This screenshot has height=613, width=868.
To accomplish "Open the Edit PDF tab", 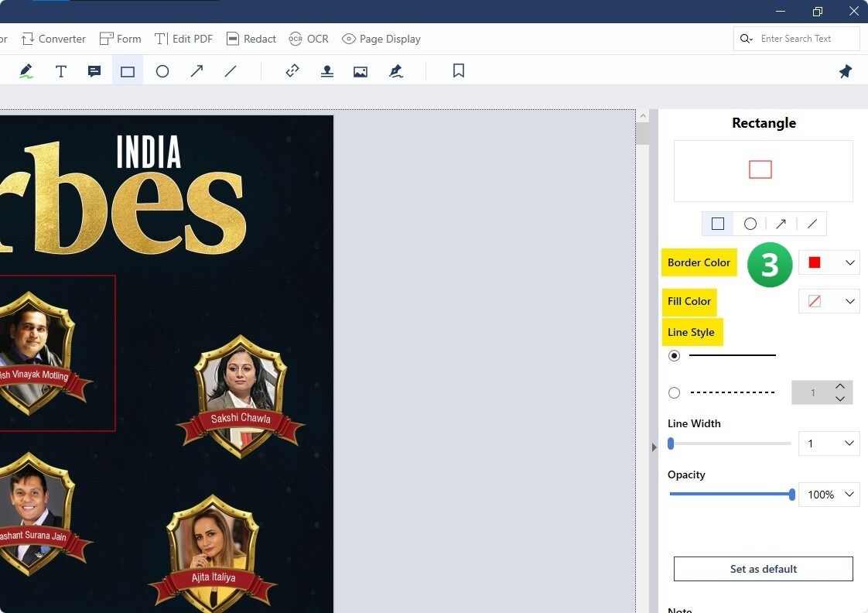I will pyautogui.click(x=183, y=39).
